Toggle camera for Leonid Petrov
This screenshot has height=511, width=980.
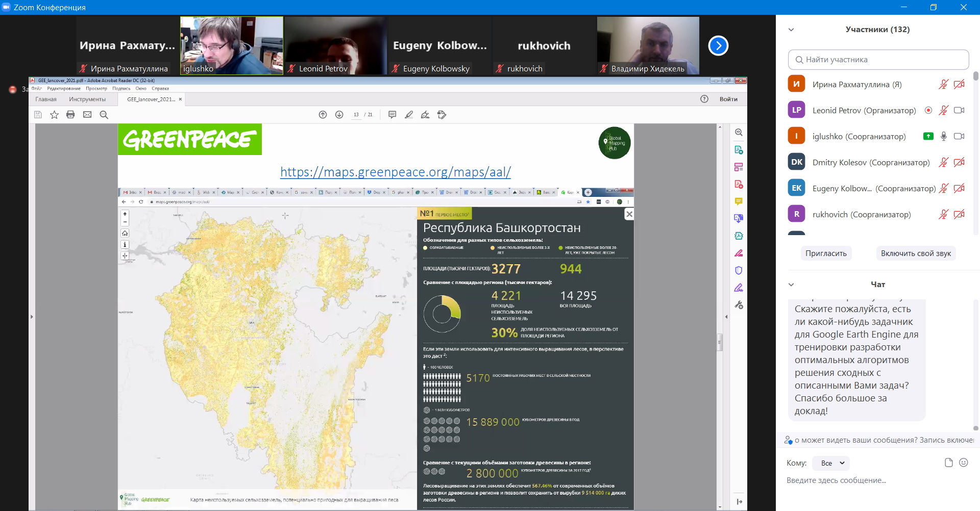pyautogui.click(x=959, y=110)
